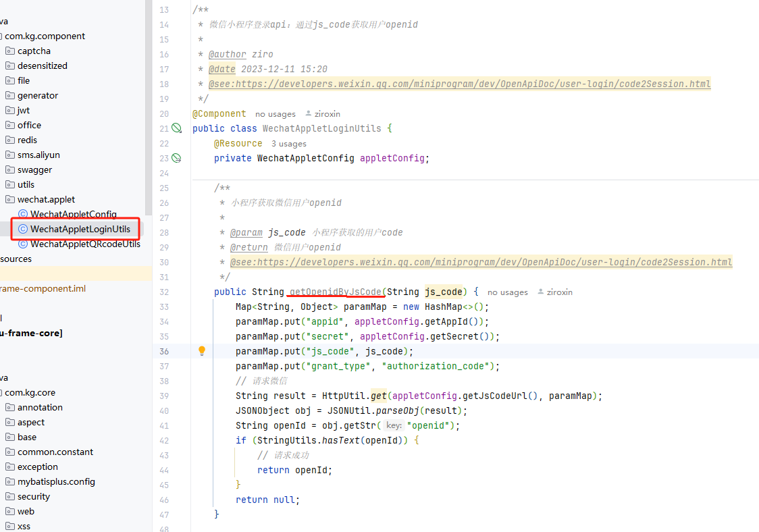The width and height of the screenshot is (759, 532).
Task: Select the file package folder icon
Action: 9,80
